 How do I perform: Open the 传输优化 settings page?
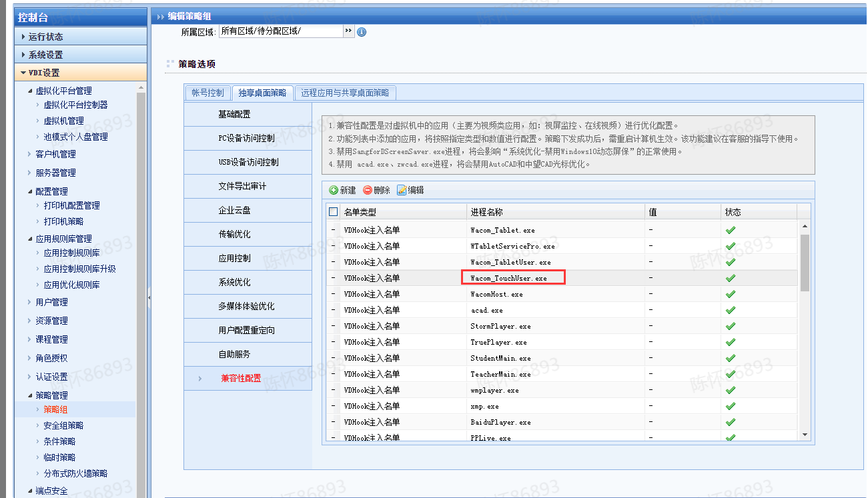pyautogui.click(x=248, y=234)
